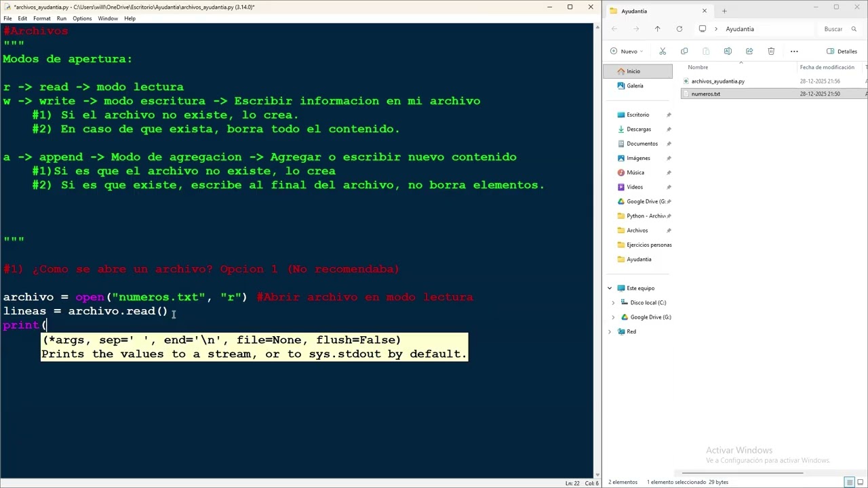Click the Ayudantia breadcrumb in address bar
The image size is (868, 488).
pos(740,29)
